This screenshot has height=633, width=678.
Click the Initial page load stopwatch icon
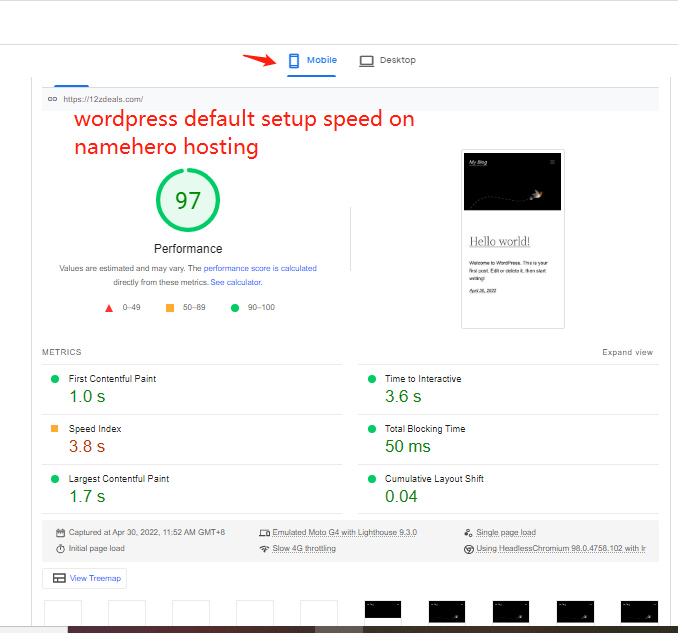[x=60, y=549]
